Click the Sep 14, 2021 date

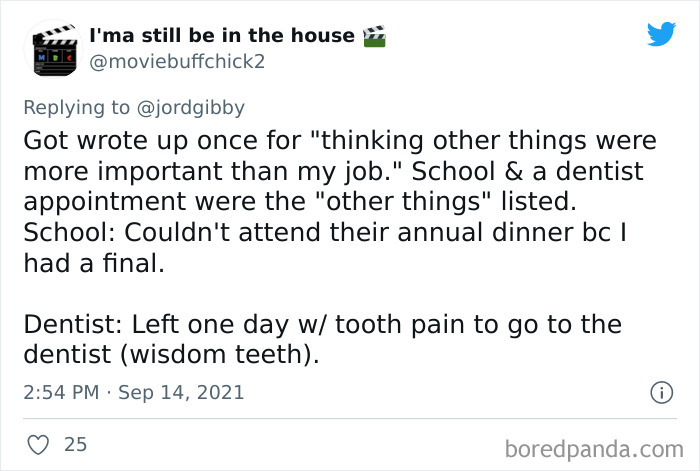(181, 393)
